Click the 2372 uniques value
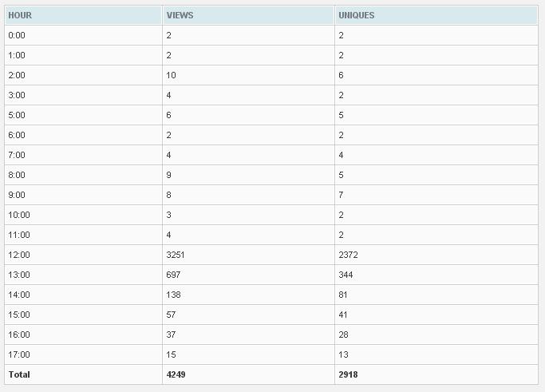545x392 pixels. [349, 255]
